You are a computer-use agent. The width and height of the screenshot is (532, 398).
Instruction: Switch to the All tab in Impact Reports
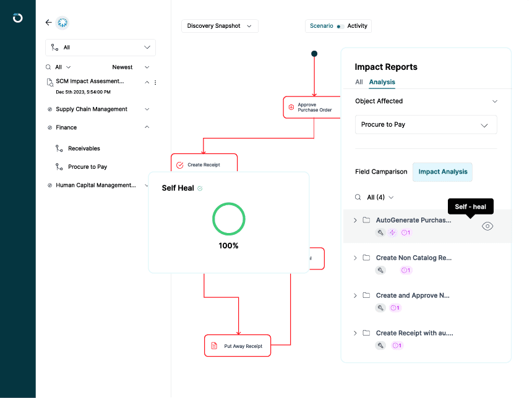(359, 82)
